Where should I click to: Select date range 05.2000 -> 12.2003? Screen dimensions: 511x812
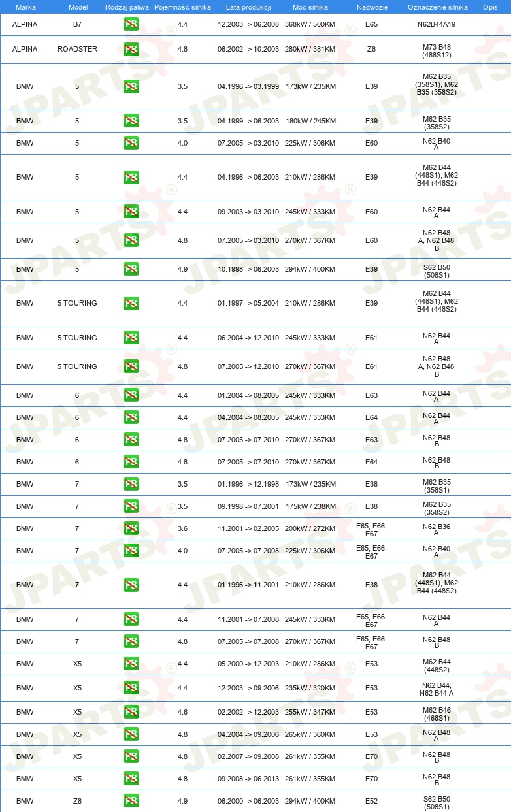[x=248, y=664]
